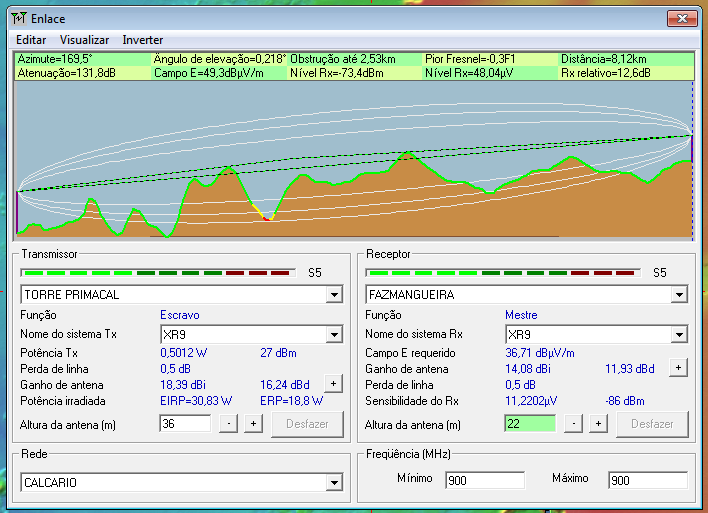The height and width of the screenshot is (513, 708).
Task: Click the 18,39 dBi antenna gain value
Action: (183, 385)
